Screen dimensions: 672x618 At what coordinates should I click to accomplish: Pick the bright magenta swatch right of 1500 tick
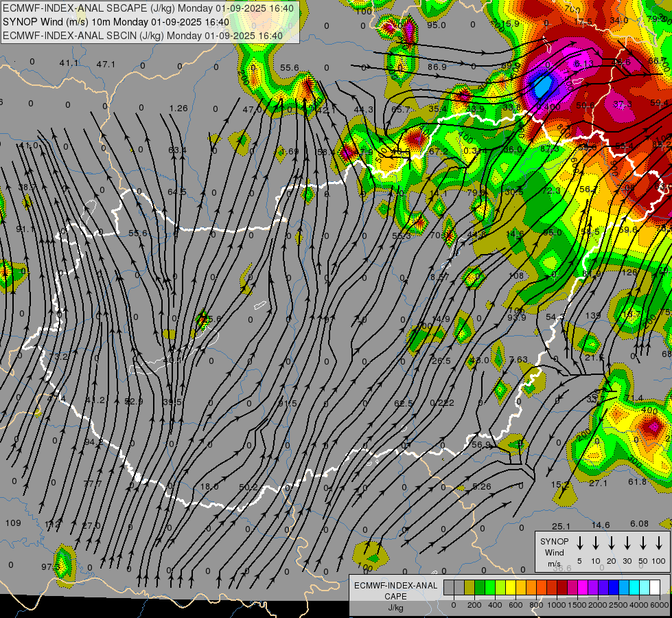pos(583,588)
